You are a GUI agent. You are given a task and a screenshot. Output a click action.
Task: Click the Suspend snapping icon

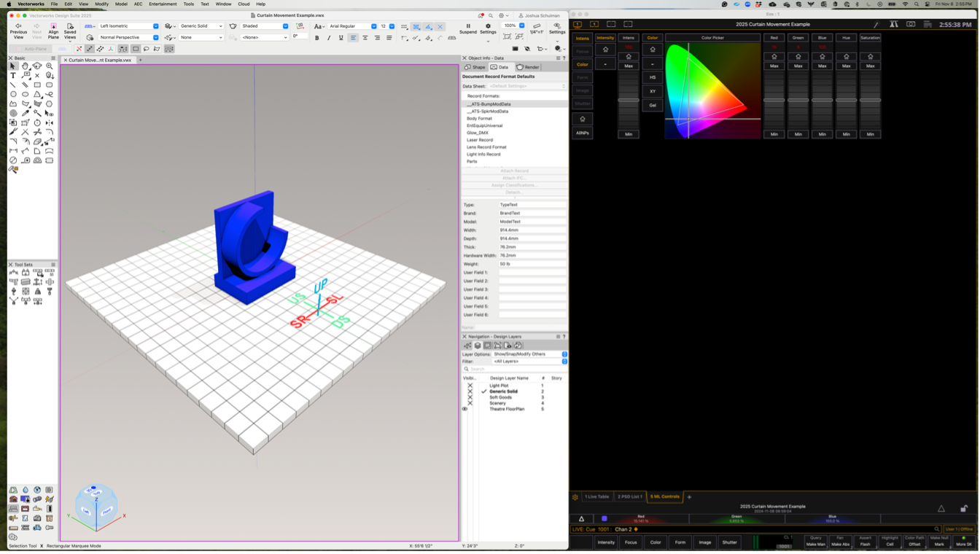coord(468,26)
